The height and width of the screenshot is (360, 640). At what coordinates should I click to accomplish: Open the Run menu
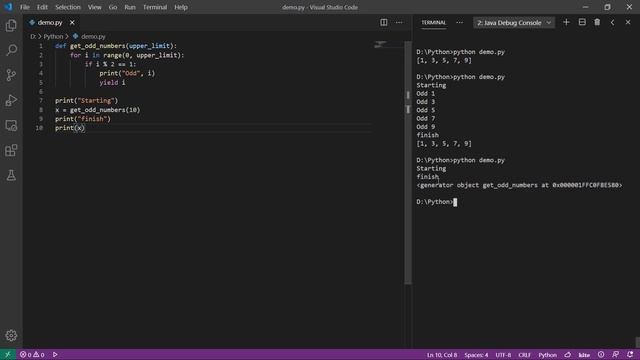[x=130, y=7]
